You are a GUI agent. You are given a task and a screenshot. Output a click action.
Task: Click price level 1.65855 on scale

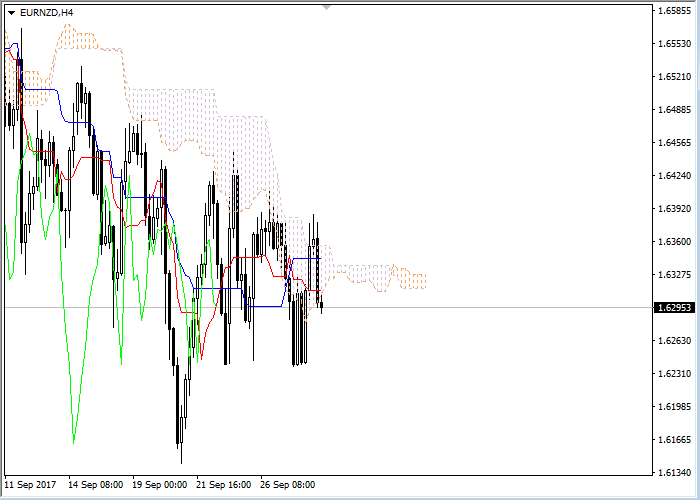[675, 10]
